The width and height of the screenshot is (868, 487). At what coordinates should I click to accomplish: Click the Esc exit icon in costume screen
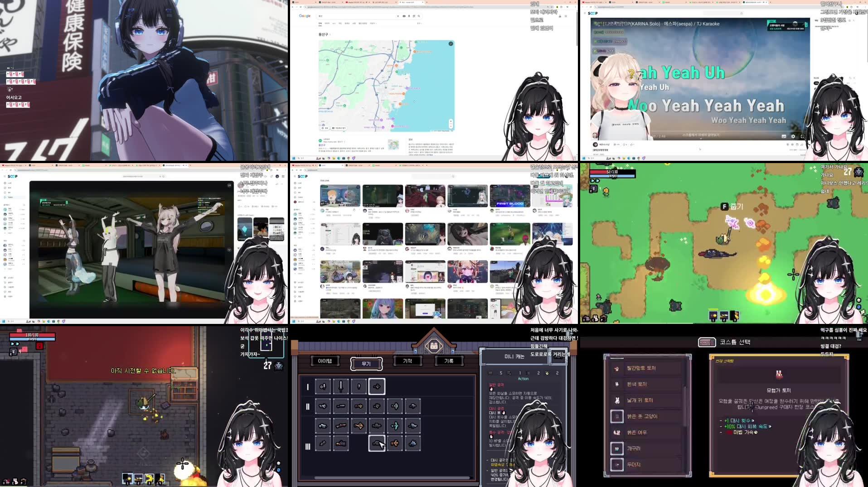pos(859,336)
